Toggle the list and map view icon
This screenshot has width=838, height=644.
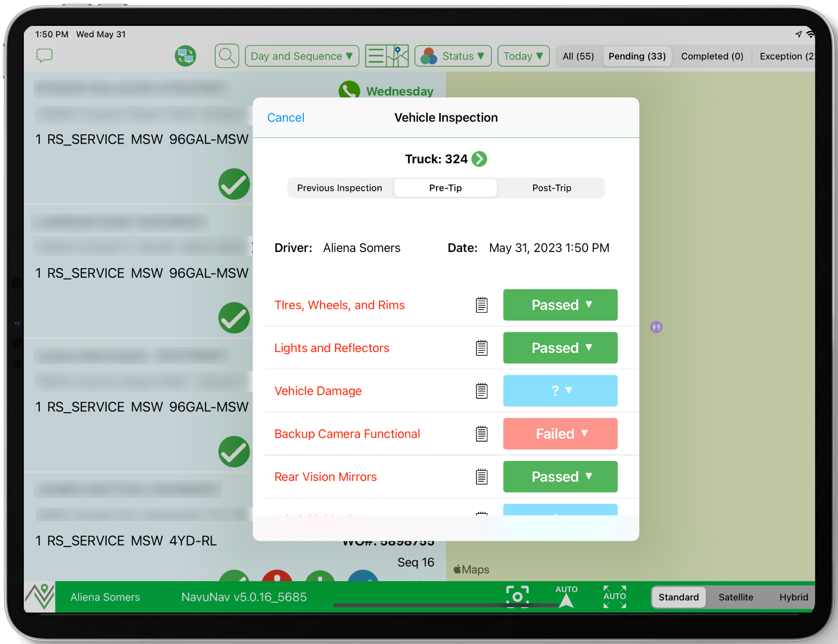[387, 55]
